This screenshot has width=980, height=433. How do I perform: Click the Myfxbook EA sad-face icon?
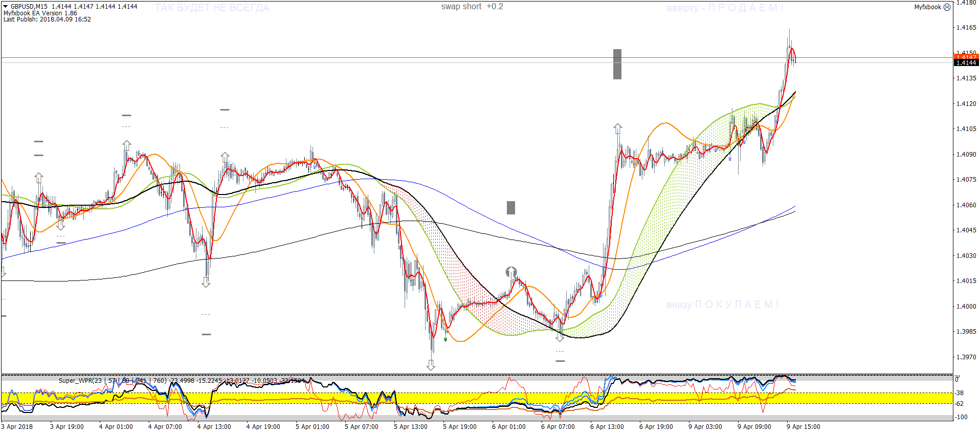947,7
